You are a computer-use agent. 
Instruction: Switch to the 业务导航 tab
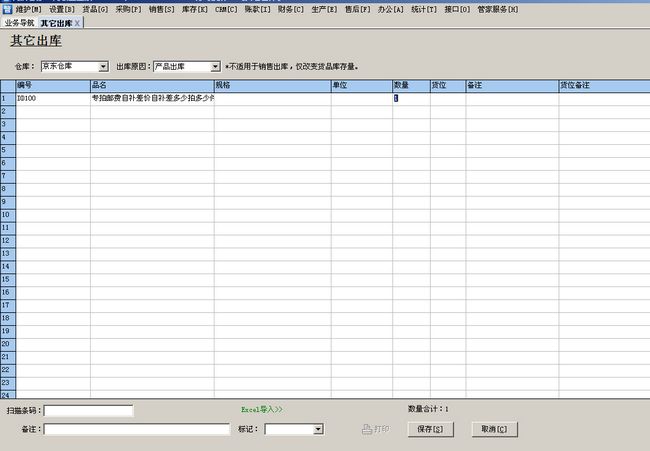point(19,22)
